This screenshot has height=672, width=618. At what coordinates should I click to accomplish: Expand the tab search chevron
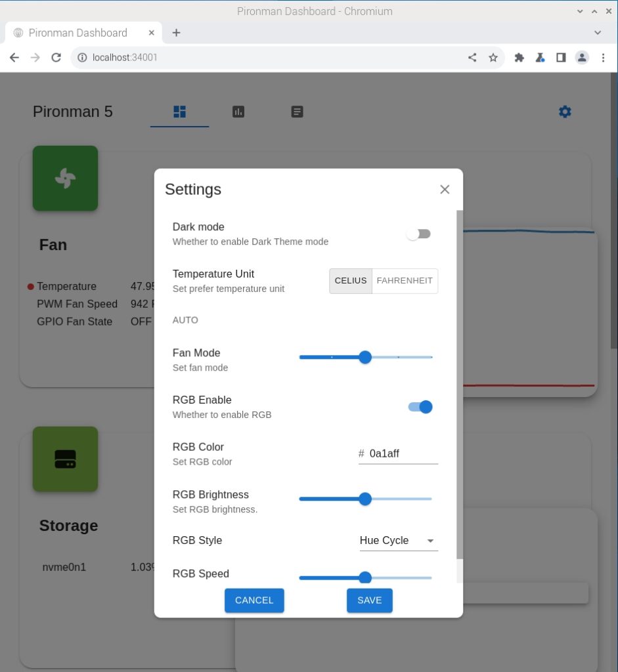598,32
